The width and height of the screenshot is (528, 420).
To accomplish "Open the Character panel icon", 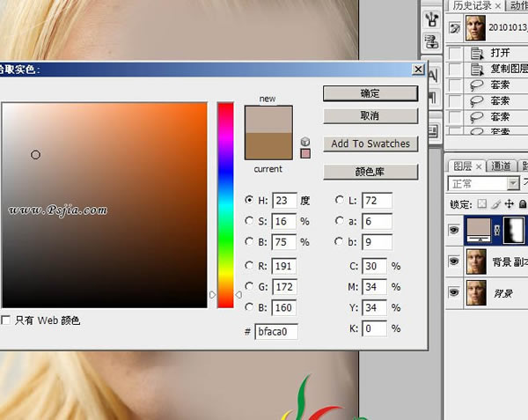I will (x=434, y=76).
